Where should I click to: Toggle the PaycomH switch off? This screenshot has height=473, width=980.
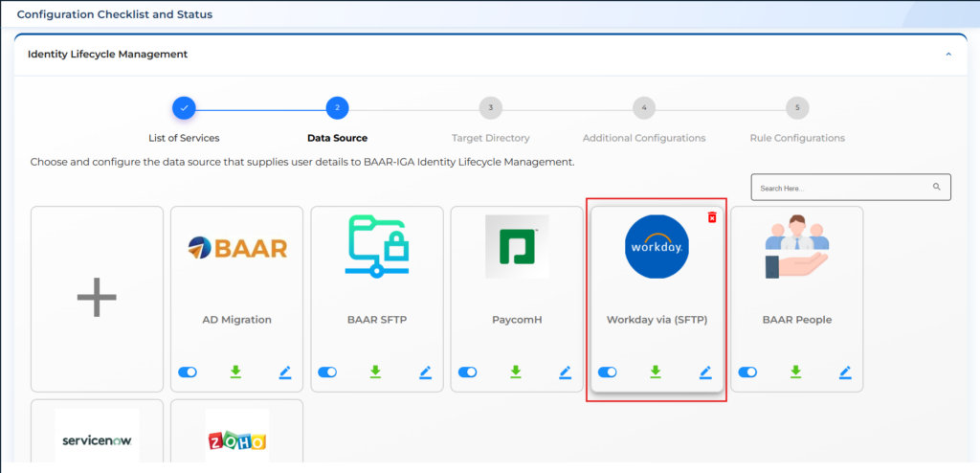point(467,372)
